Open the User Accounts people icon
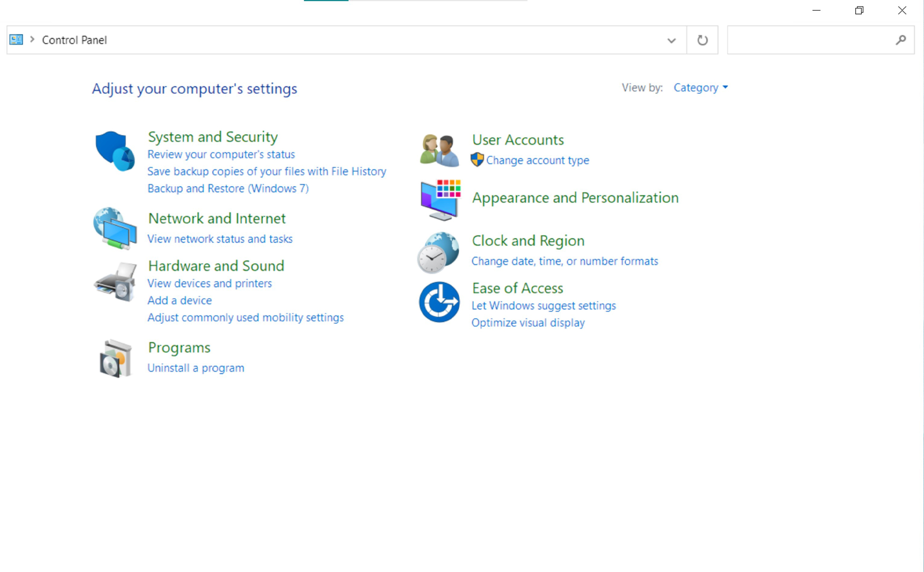This screenshot has height=572, width=924. click(439, 150)
